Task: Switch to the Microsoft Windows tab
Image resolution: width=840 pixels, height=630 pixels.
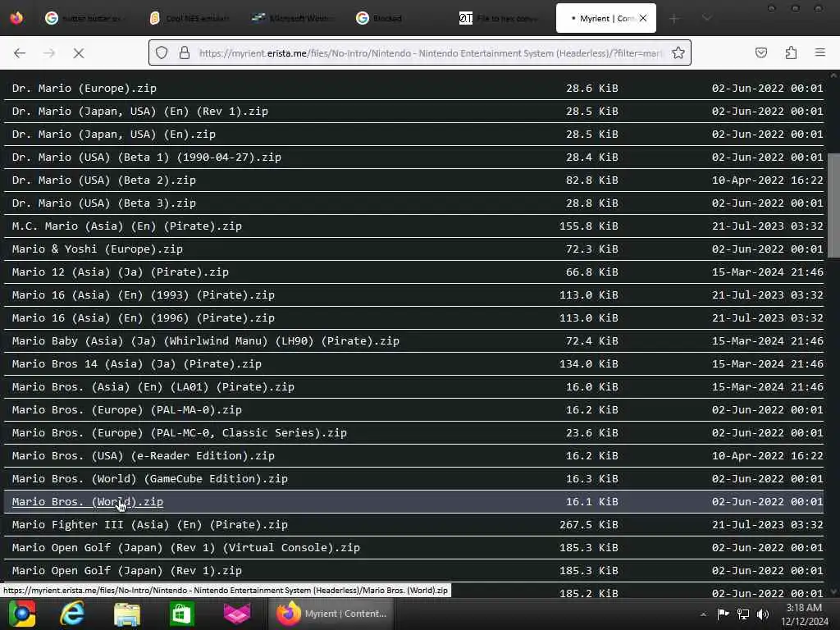Action: pos(294,18)
